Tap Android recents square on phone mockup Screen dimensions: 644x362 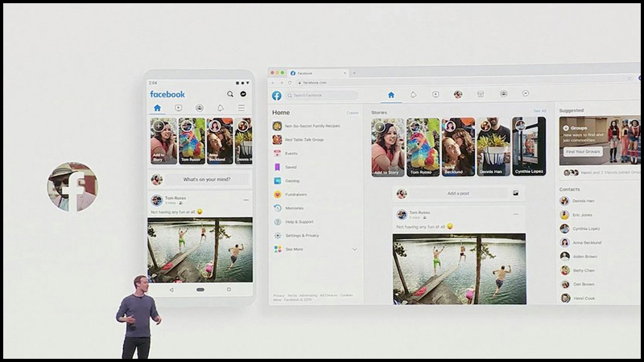point(229,290)
